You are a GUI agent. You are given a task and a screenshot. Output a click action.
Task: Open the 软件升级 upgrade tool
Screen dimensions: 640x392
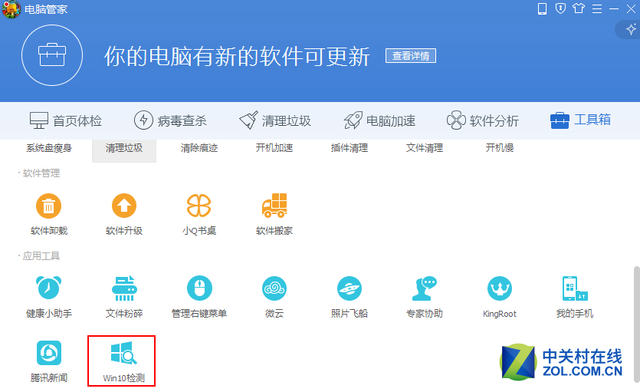(x=124, y=214)
